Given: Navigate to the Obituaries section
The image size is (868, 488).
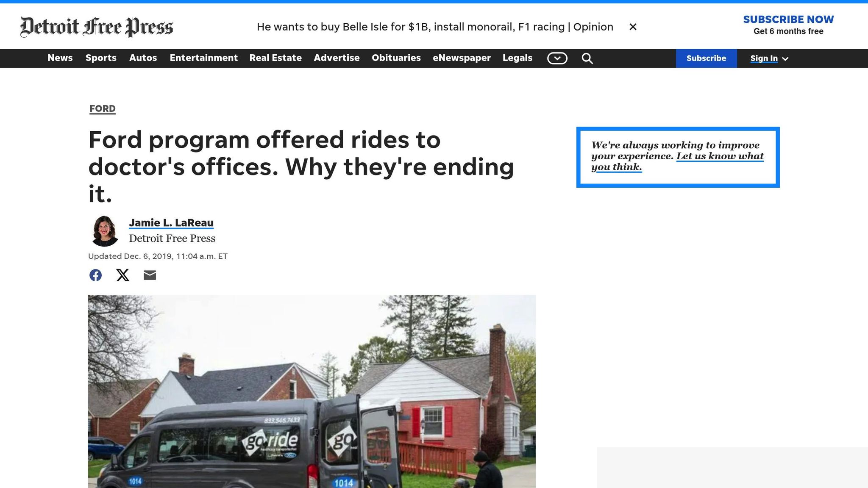Looking at the screenshot, I should click(x=396, y=58).
